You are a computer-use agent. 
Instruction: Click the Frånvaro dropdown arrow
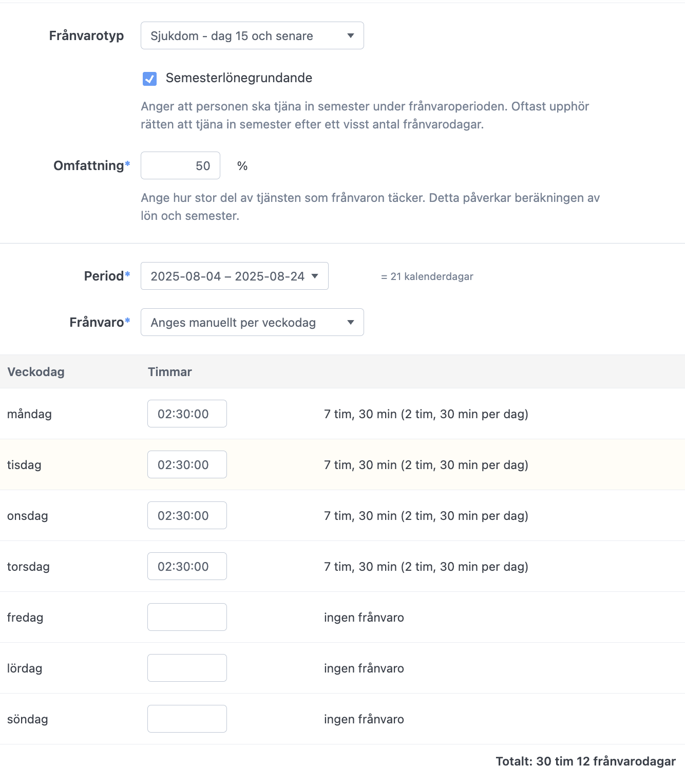[351, 322]
